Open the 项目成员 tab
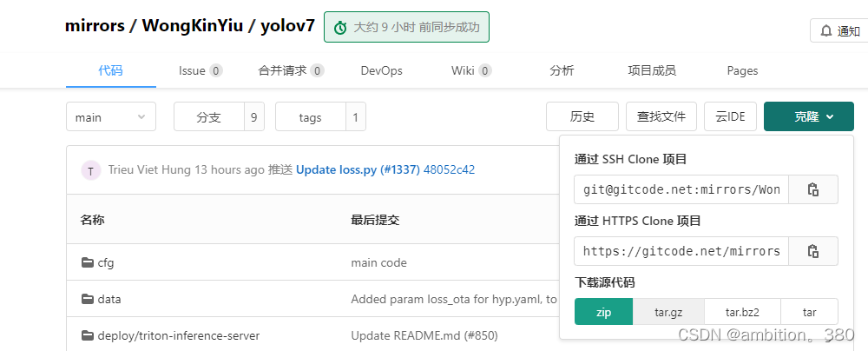The width and height of the screenshot is (868, 351). [x=652, y=71]
